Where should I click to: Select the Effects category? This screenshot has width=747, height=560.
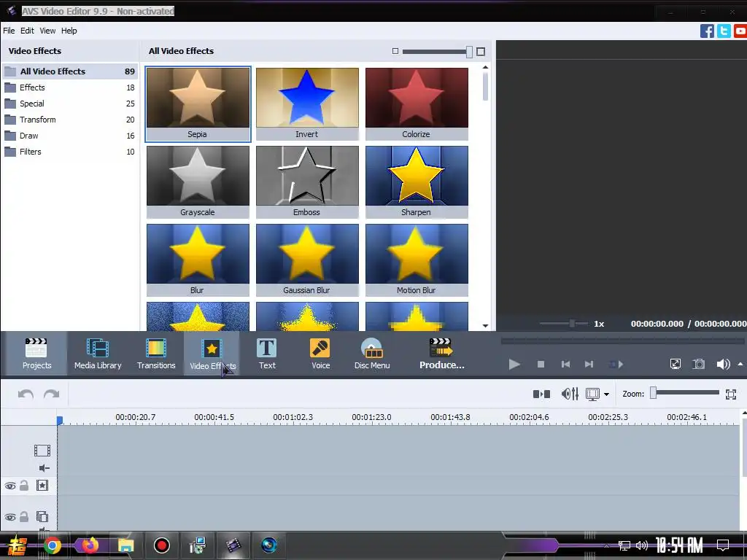70,87
